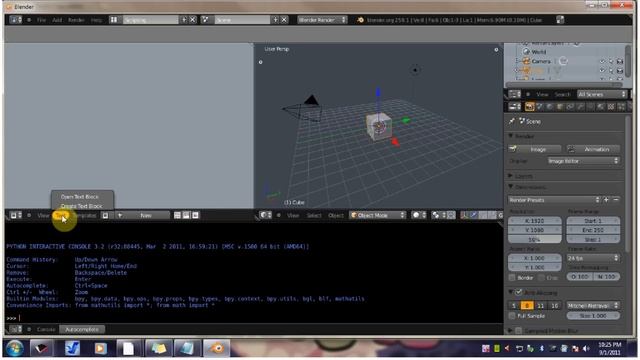Click info header editor type selector icon
The image size is (640, 360).
16,20
